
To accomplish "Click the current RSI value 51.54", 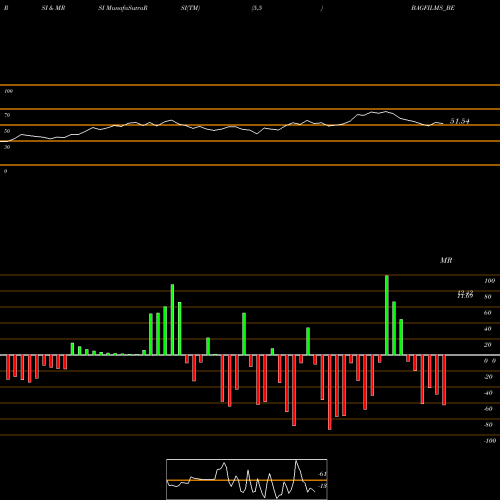I will 460,121.
